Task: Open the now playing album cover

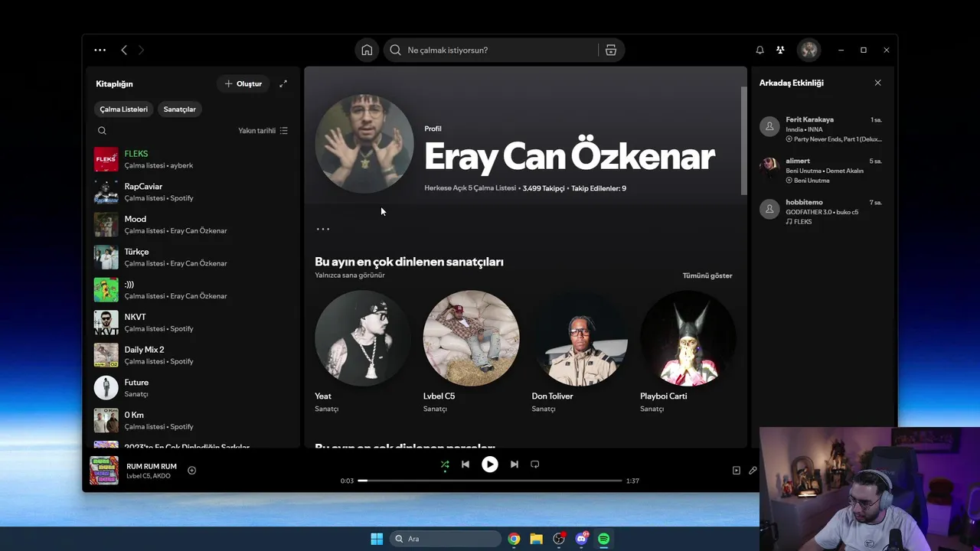Action: click(x=104, y=471)
